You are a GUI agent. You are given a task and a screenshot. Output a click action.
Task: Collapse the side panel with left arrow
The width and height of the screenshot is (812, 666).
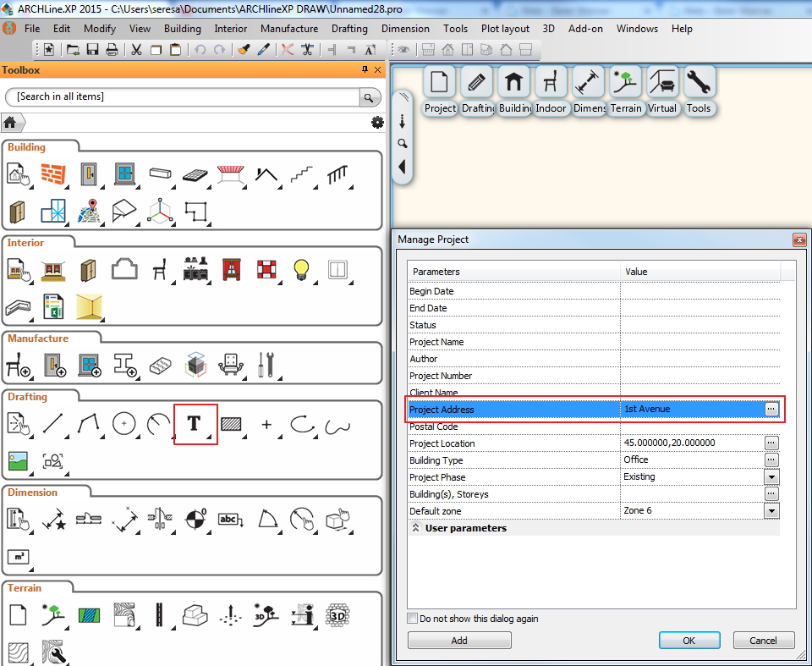403,167
